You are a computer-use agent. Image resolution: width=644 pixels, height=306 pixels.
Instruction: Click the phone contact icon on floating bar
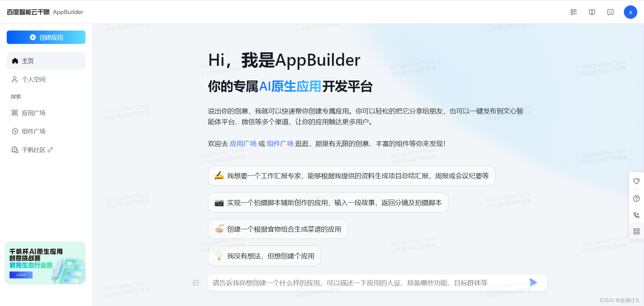click(x=636, y=215)
